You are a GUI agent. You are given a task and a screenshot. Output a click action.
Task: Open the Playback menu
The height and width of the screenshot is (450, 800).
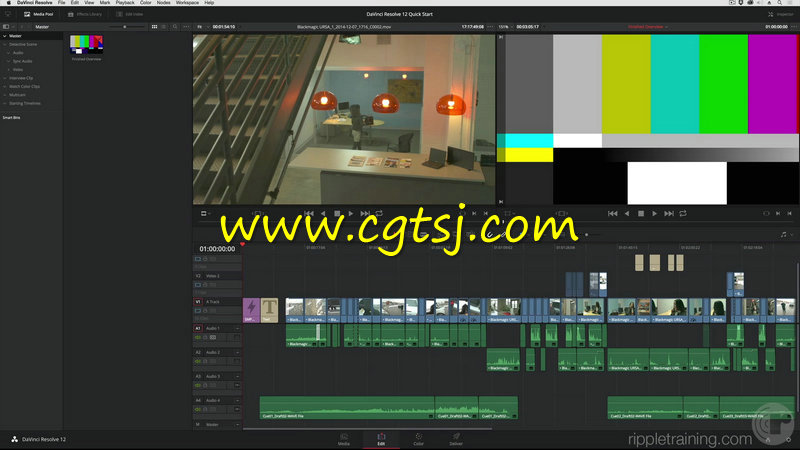point(124,3)
